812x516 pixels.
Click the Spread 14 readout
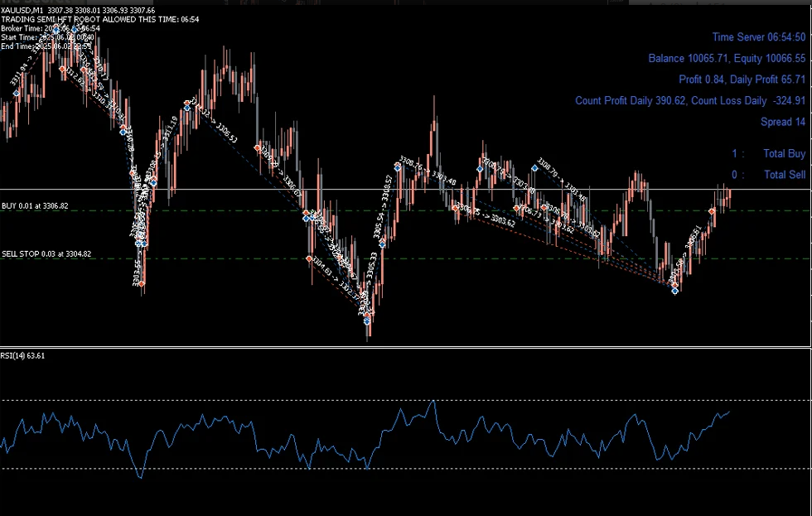click(x=782, y=122)
